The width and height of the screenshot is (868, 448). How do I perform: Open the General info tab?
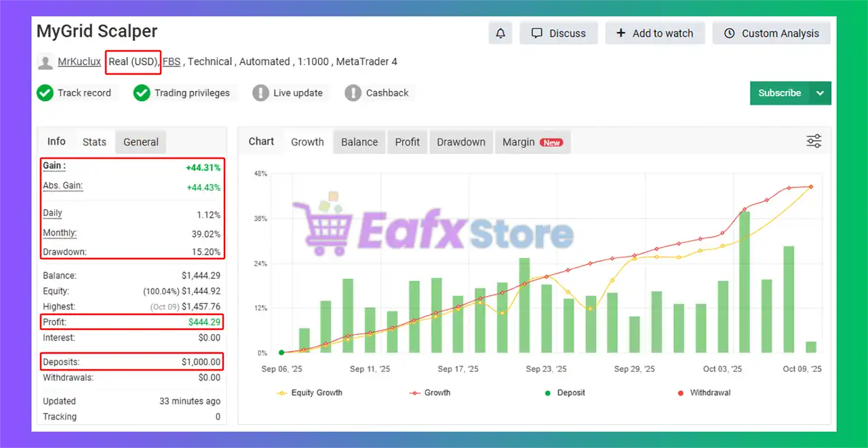tap(140, 142)
